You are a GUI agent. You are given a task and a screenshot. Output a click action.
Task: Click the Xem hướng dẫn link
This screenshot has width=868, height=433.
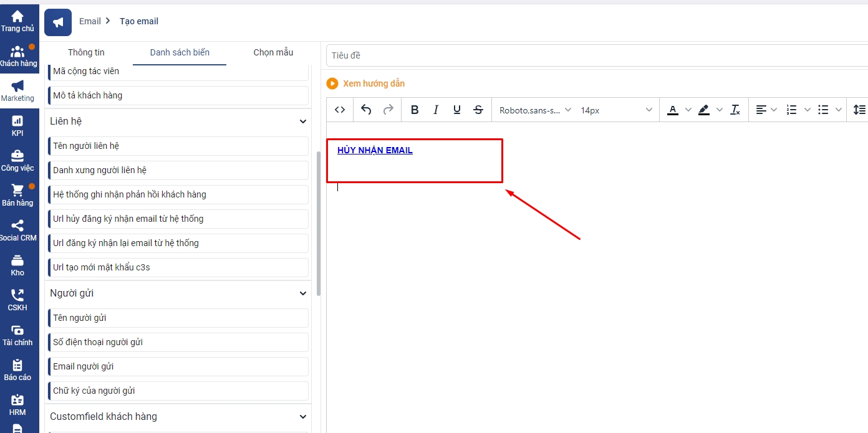373,83
